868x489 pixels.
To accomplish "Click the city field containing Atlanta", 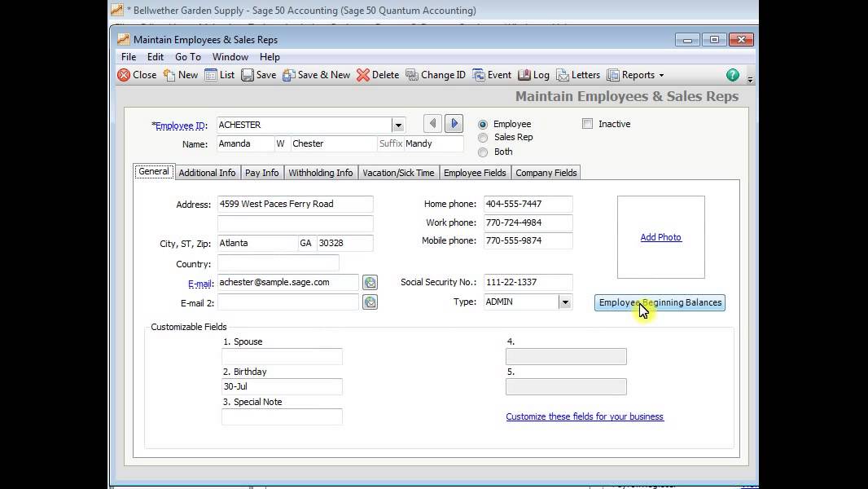I will click(257, 243).
